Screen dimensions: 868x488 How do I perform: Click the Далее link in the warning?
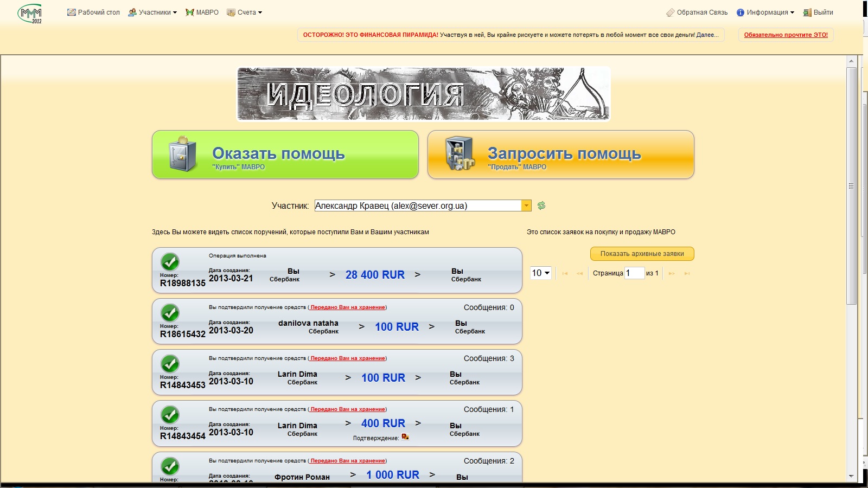pos(707,35)
